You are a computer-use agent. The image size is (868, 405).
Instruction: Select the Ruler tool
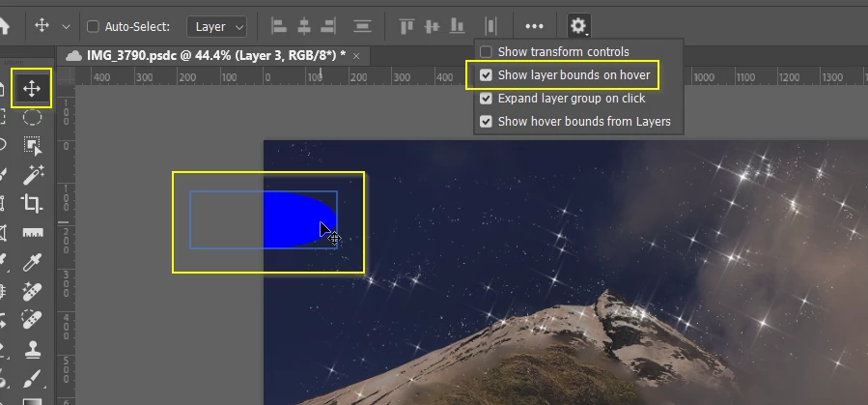coord(32,233)
